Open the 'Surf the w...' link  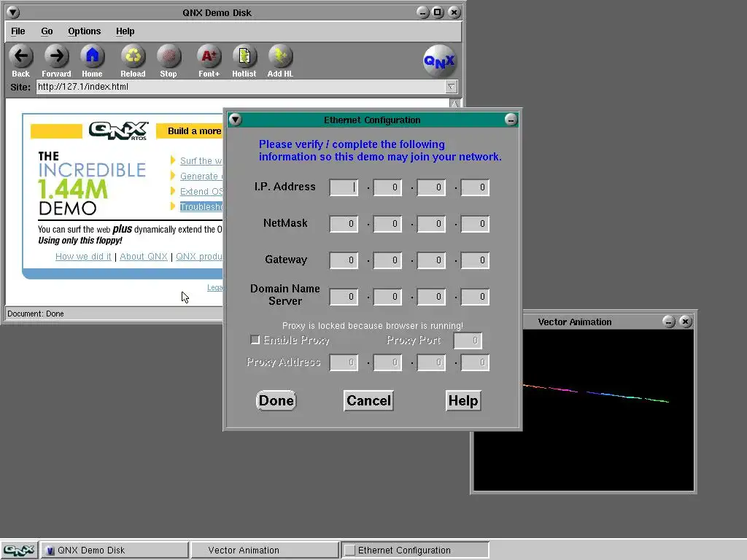coord(201,161)
